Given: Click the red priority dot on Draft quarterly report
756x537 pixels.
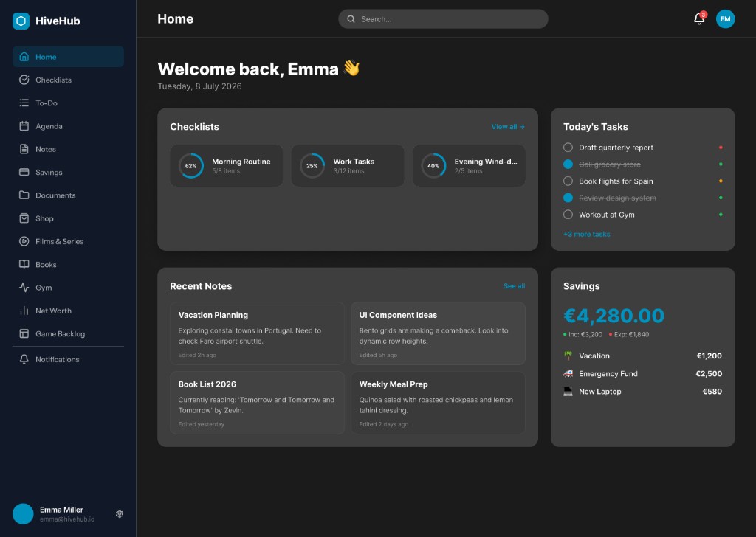Looking at the screenshot, I should [x=721, y=148].
